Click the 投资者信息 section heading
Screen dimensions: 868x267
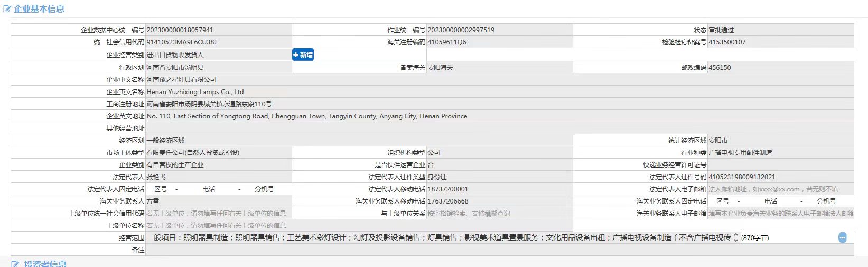tap(45, 264)
